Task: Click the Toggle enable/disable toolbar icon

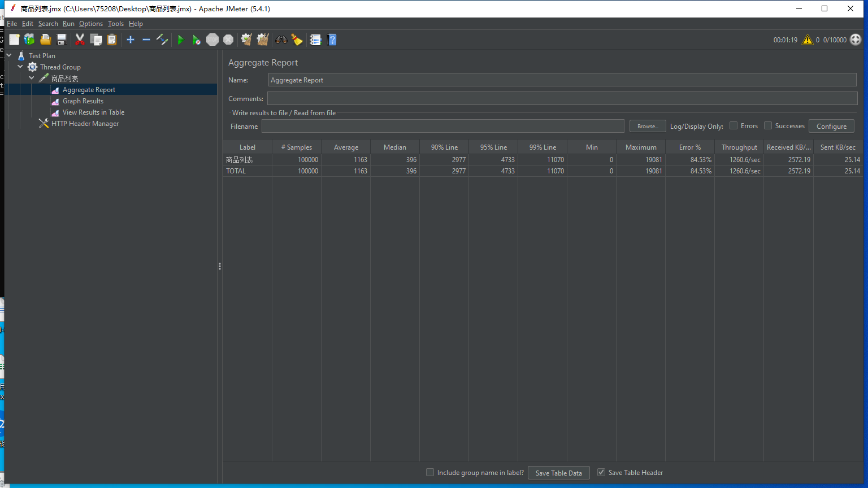Action: coord(162,40)
